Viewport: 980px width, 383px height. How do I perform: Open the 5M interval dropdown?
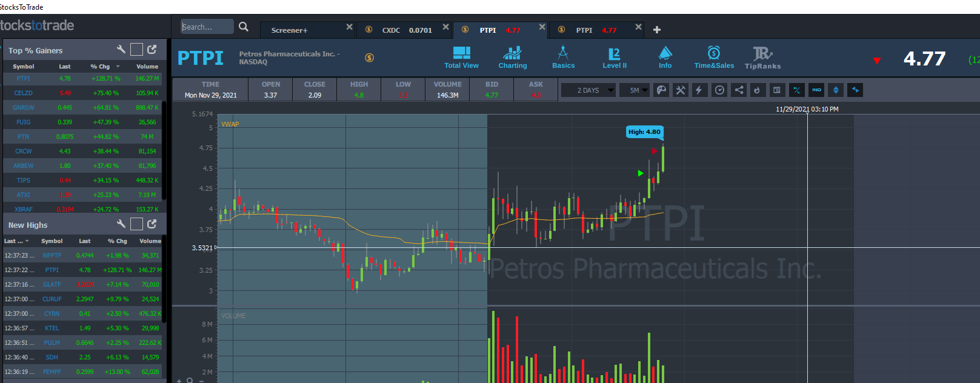635,90
